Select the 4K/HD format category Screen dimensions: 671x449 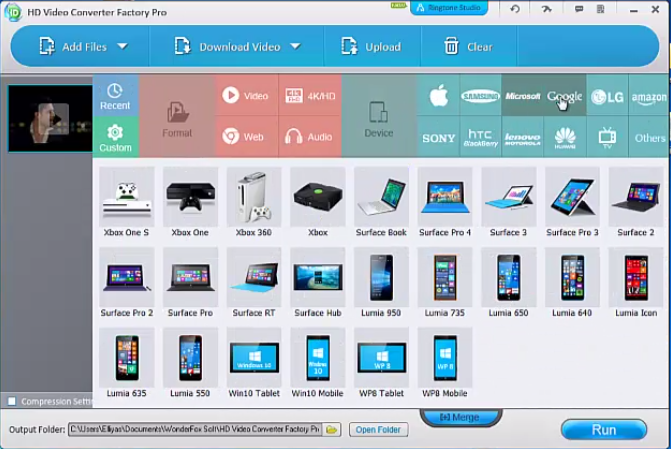point(310,95)
